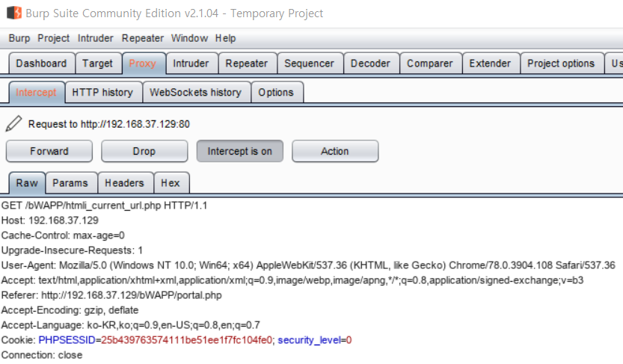View the WebSockets history sub-tab

coord(195,93)
